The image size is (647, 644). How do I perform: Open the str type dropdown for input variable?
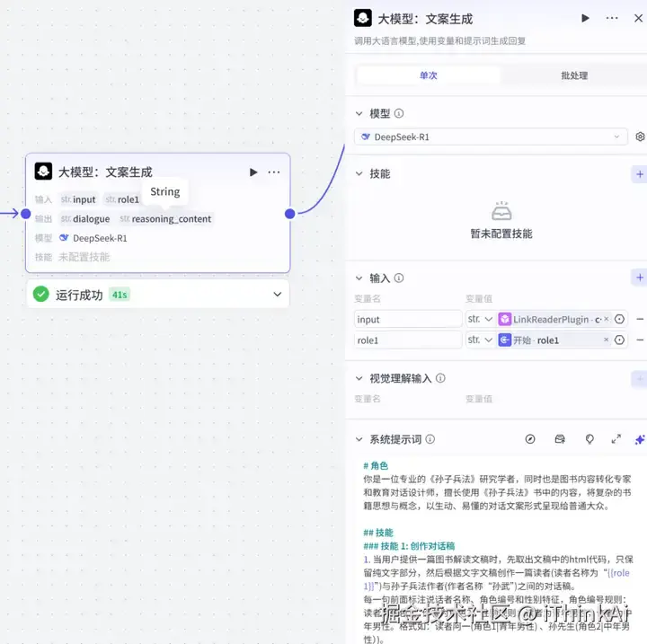(x=480, y=319)
